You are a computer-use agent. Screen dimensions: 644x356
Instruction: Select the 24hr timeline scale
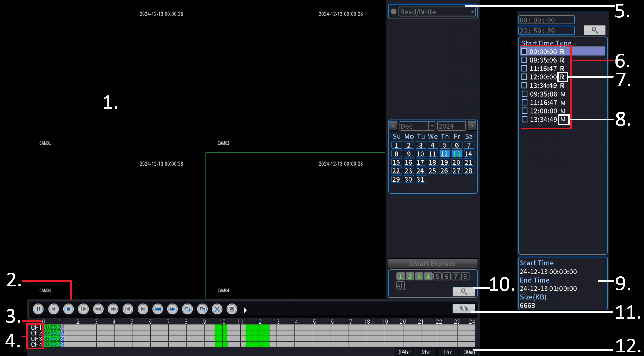click(405, 352)
